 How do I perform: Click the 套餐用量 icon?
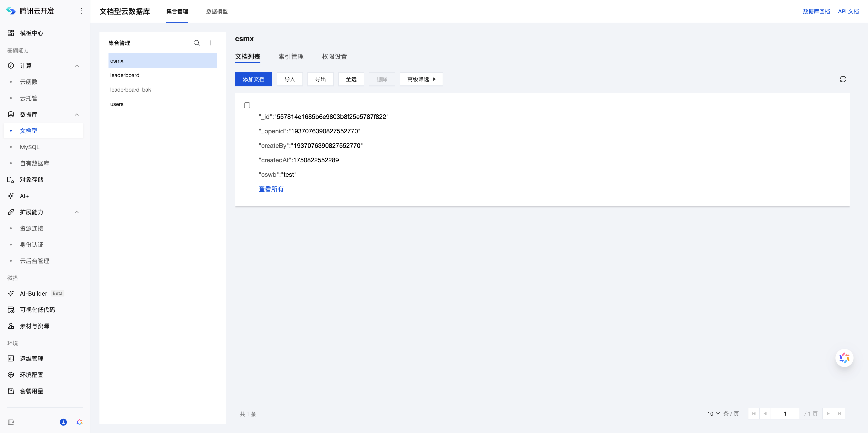pos(11,391)
